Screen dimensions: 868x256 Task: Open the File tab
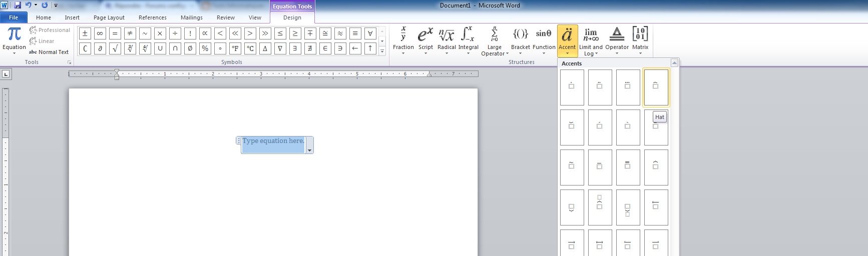click(14, 17)
